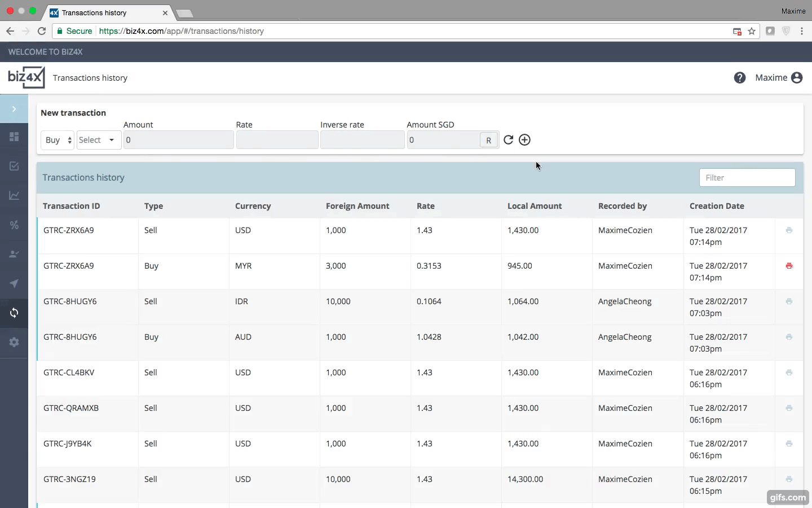Refresh the new transaction rates
The width and height of the screenshot is (812, 508).
pos(509,140)
